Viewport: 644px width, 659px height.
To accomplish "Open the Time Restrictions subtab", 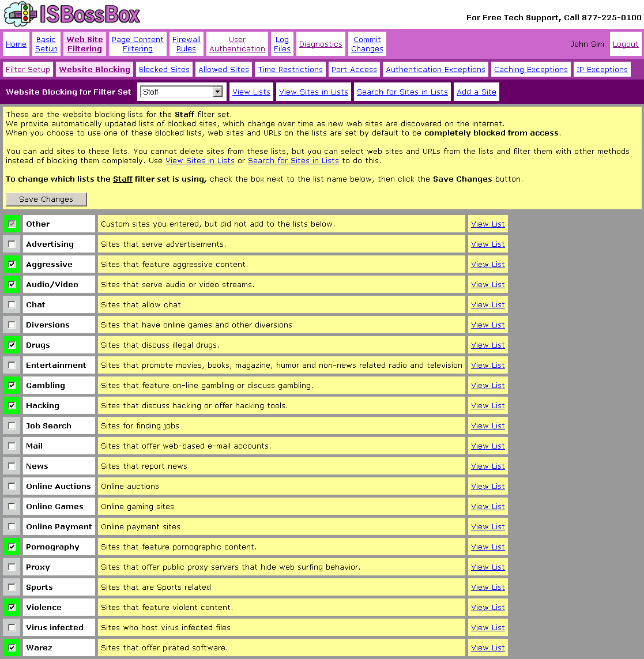I will point(290,70).
